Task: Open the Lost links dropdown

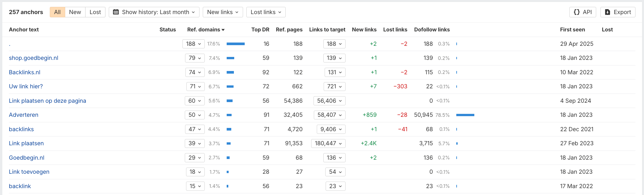Action: (266, 12)
